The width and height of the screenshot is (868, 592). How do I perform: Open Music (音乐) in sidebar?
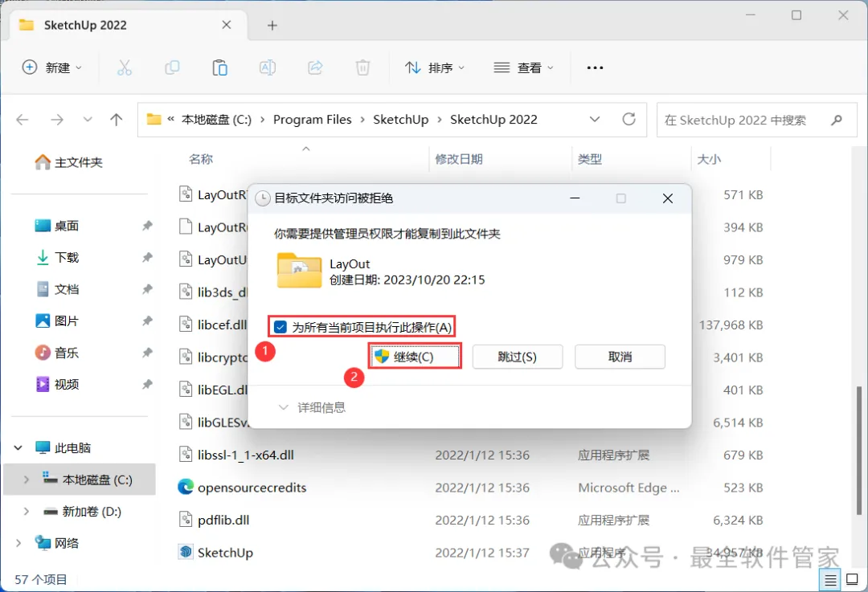[57, 353]
